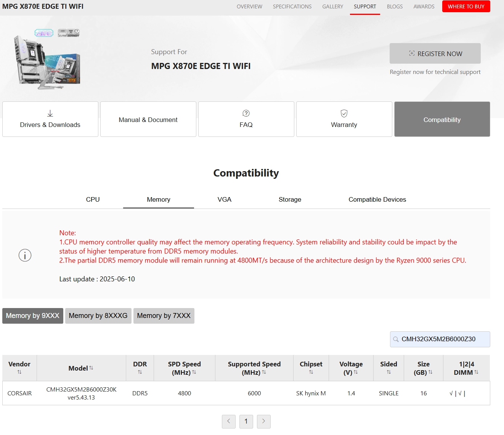Click the register icon in REGISTER NOW
Image resolution: width=504 pixels, height=435 pixels.
click(x=412, y=53)
